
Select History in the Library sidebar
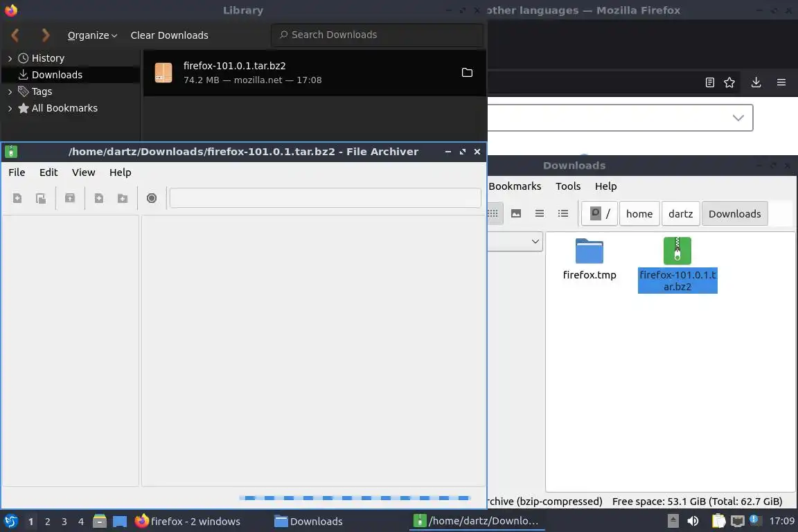(x=48, y=58)
